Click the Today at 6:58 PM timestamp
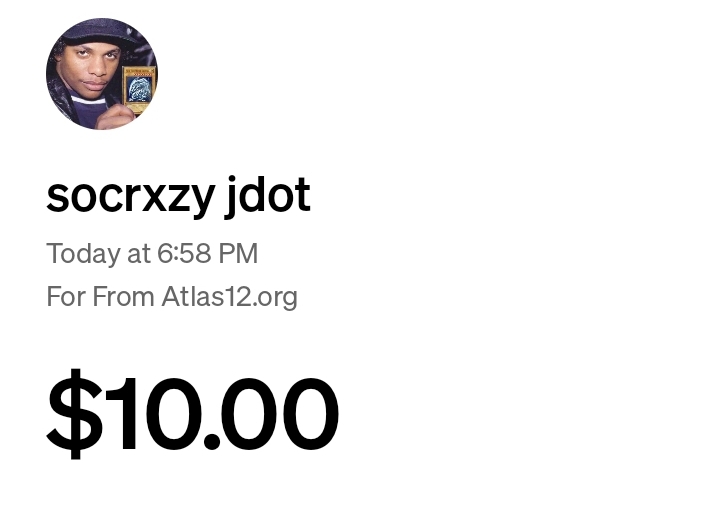 [152, 254]
